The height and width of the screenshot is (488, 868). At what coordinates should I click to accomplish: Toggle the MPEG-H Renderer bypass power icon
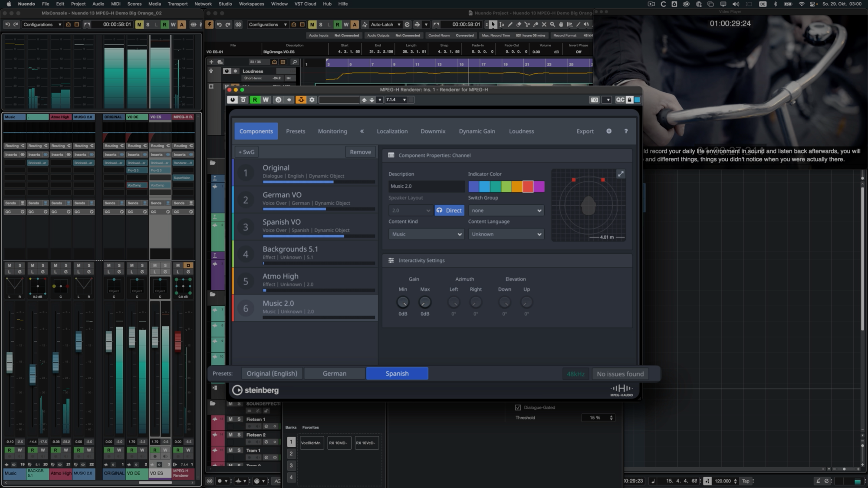click(x=233, y=99)
